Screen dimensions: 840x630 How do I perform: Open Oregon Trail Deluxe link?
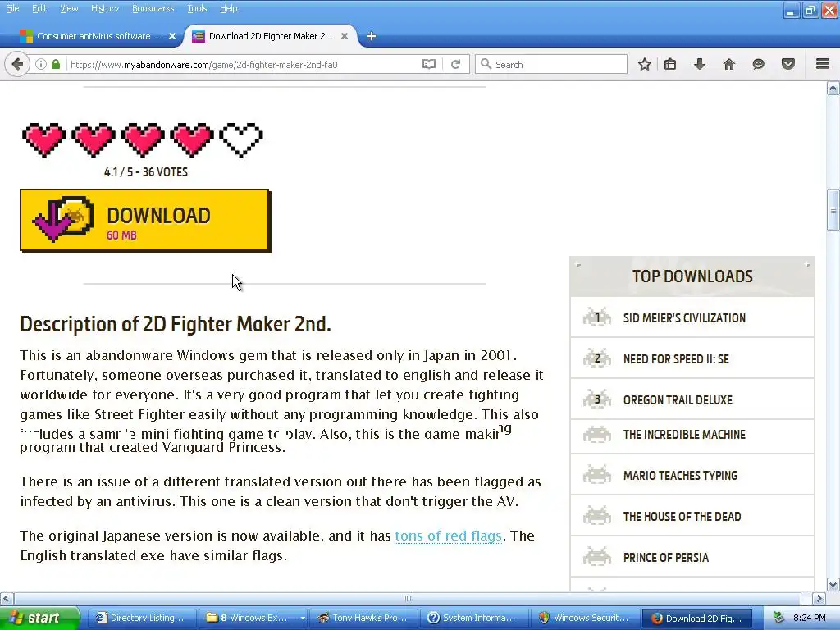point(692,400)
